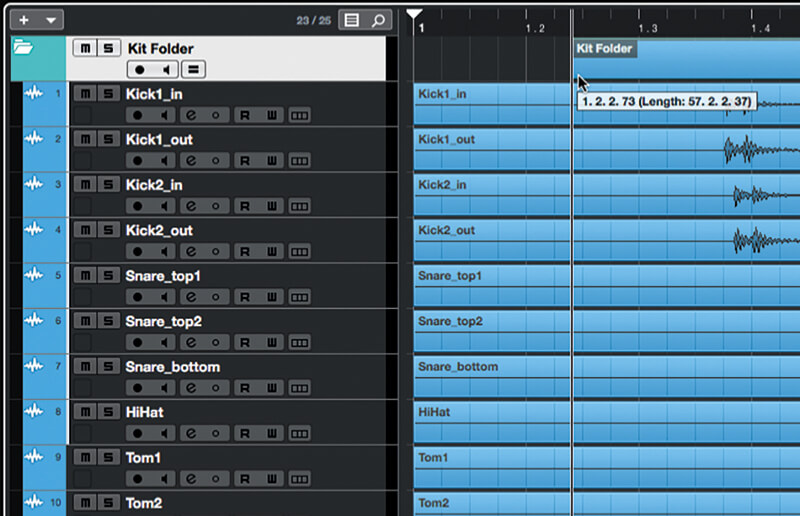The width and height of the screenshot is (800, 516).
Task: Mute the HiHat track
Action: click(x=85, y=412)
